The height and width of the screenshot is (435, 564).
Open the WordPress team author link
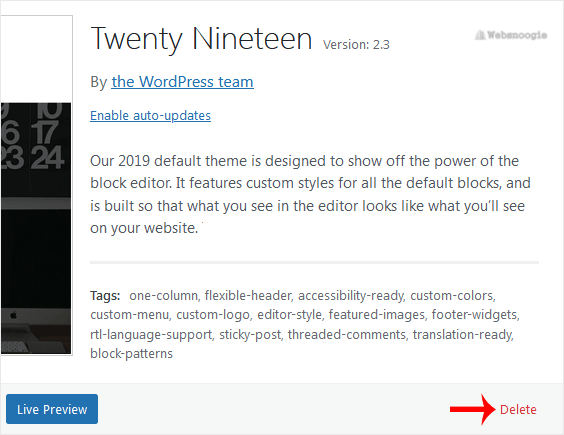pos(182,82)
